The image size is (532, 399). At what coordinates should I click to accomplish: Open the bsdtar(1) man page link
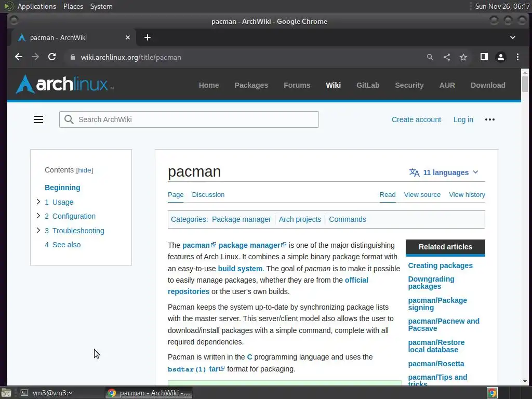tap(187, 369)
